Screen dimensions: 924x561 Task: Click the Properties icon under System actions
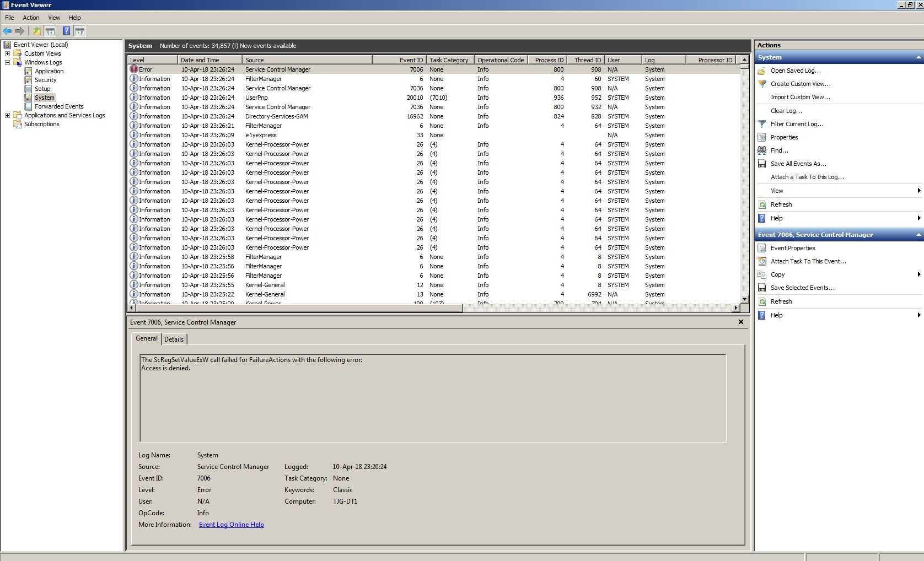click(x=762, y=137)
